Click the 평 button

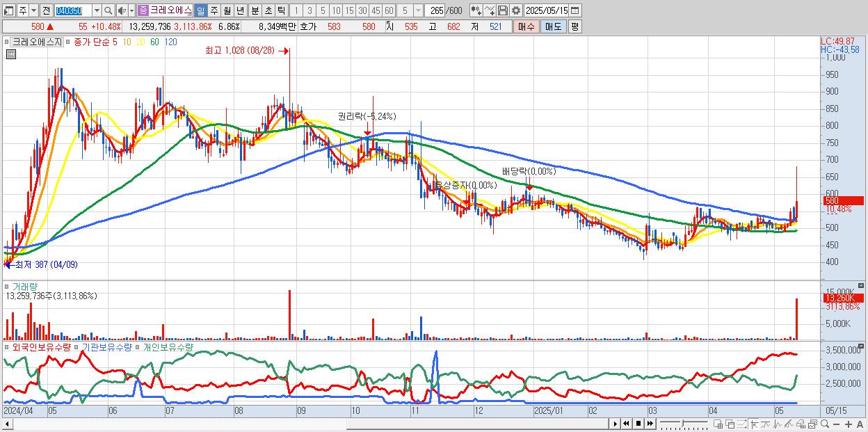[x=574, y=26]
